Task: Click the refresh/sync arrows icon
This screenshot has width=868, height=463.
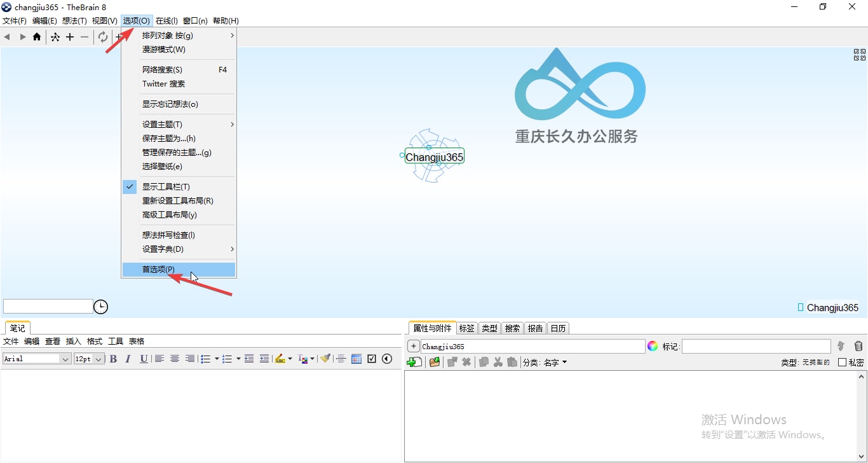Action: click(x=103, y=37)
